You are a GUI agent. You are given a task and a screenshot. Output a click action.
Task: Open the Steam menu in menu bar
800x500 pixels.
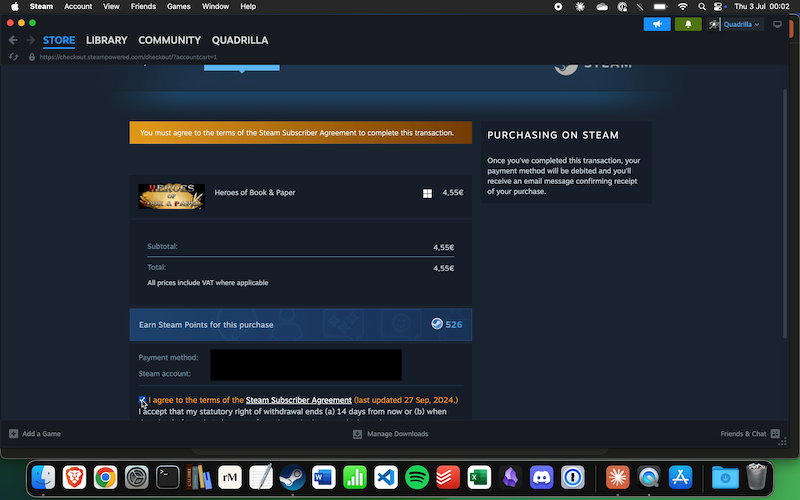[x=41, y=7]
